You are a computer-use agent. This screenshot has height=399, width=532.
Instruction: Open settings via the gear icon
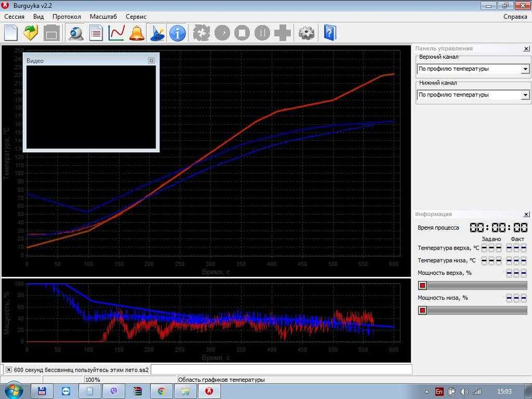306,33
